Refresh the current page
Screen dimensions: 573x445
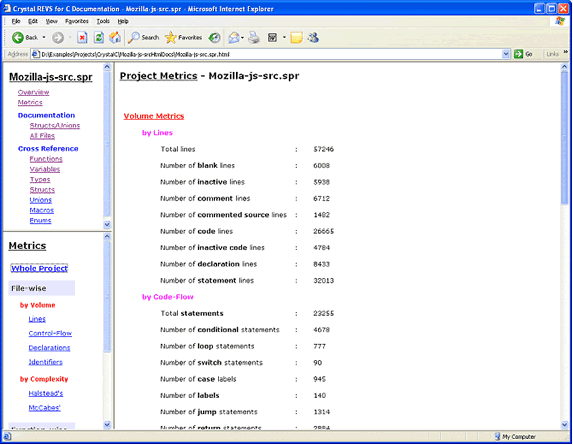click(99, 37)
